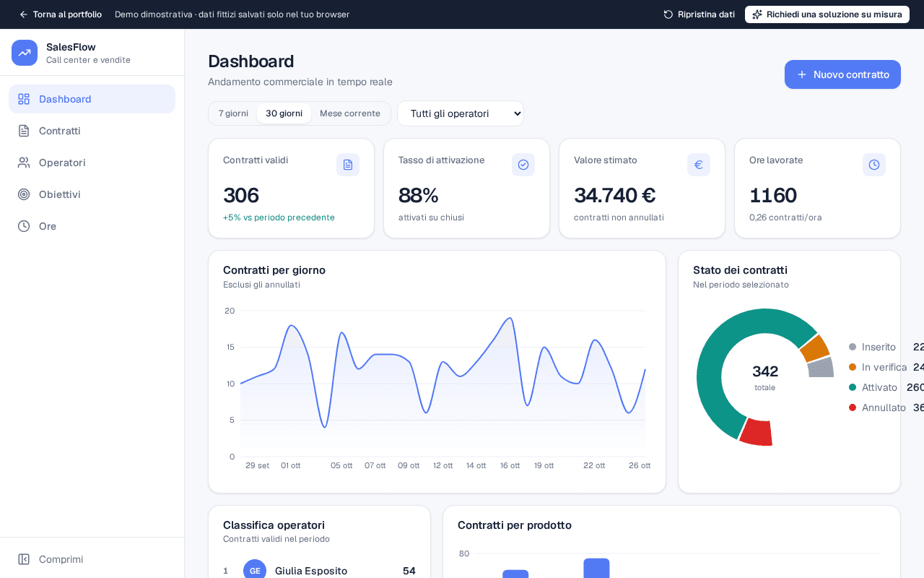Click the 342 totale donut center

[x=765, y=377]
